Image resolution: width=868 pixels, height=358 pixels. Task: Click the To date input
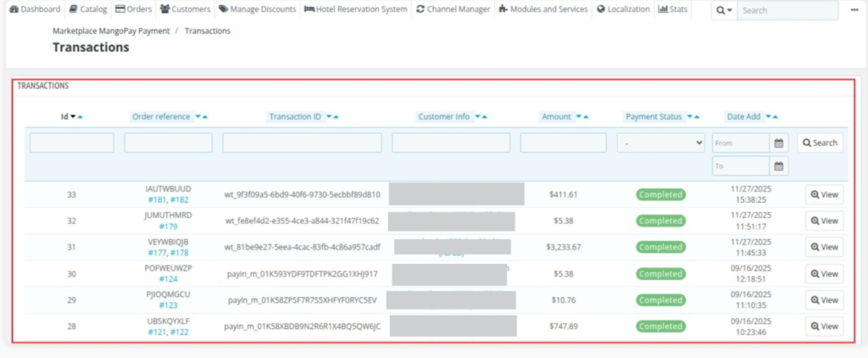[741, 165]
